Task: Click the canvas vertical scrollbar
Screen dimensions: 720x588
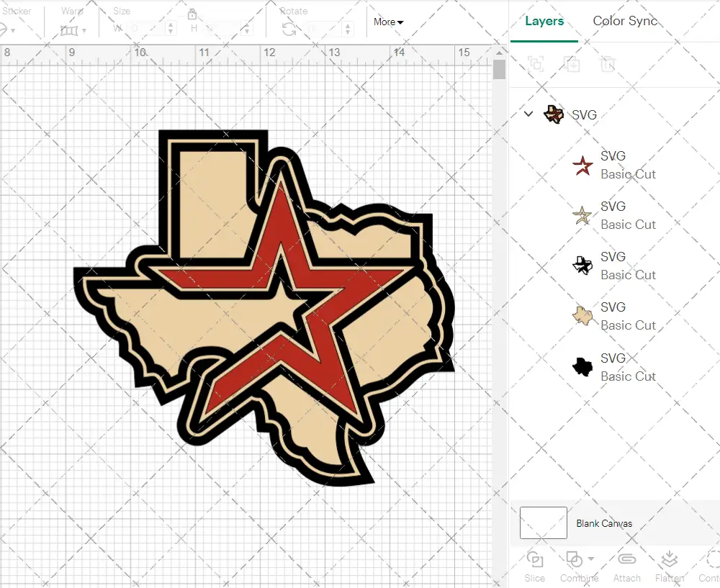Action: pos(499,71)
